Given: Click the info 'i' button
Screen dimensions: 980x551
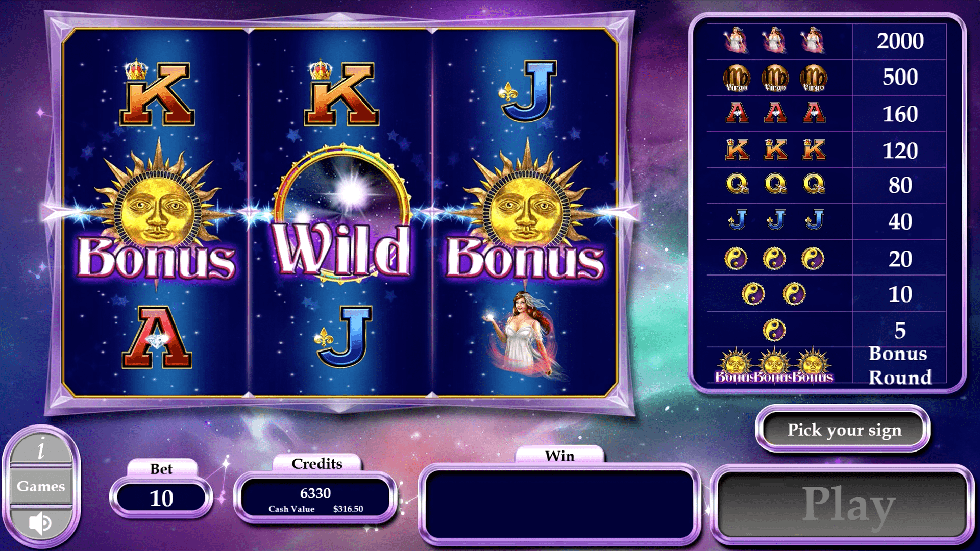Looking at the screenshot, I should 41,448.
